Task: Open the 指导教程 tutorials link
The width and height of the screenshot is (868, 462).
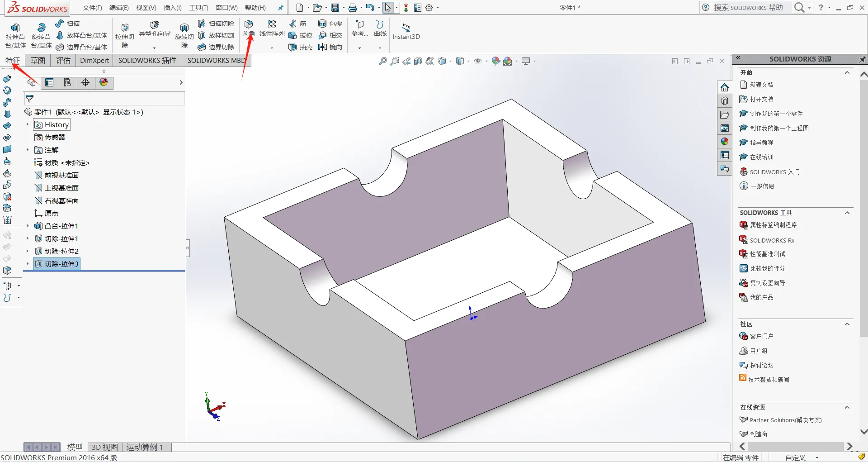Action: [x=762, y=143]
